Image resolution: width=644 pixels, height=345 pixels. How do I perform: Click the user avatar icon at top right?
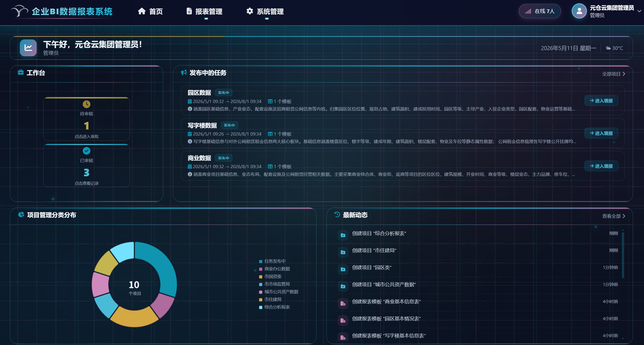[579, 11]
